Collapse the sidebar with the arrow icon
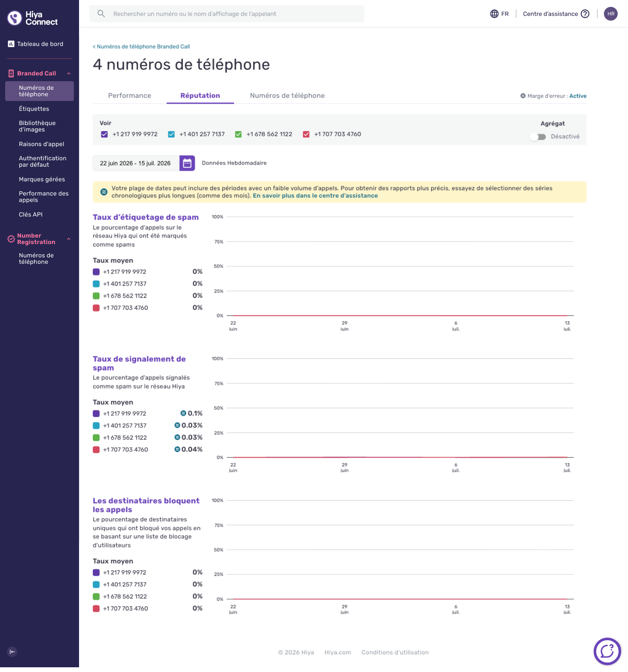 [12, 652]
